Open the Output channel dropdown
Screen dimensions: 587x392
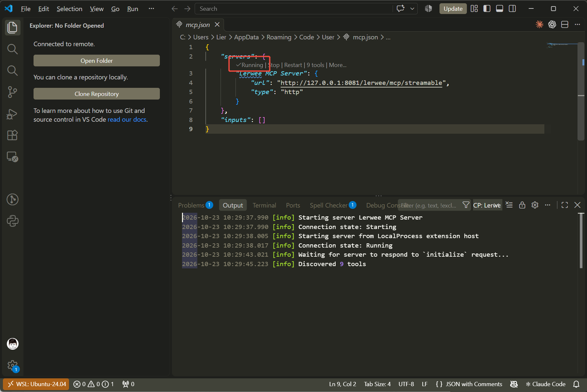tap(487, 205)
